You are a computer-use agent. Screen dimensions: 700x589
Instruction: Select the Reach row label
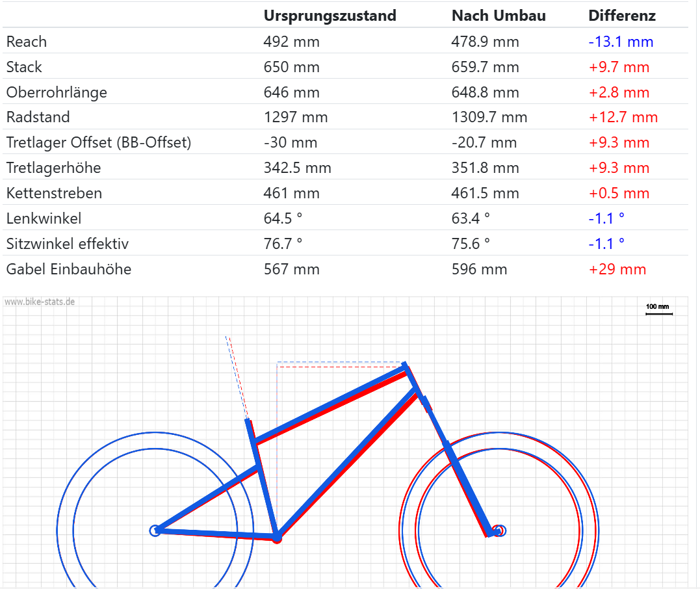click(27, 42)
